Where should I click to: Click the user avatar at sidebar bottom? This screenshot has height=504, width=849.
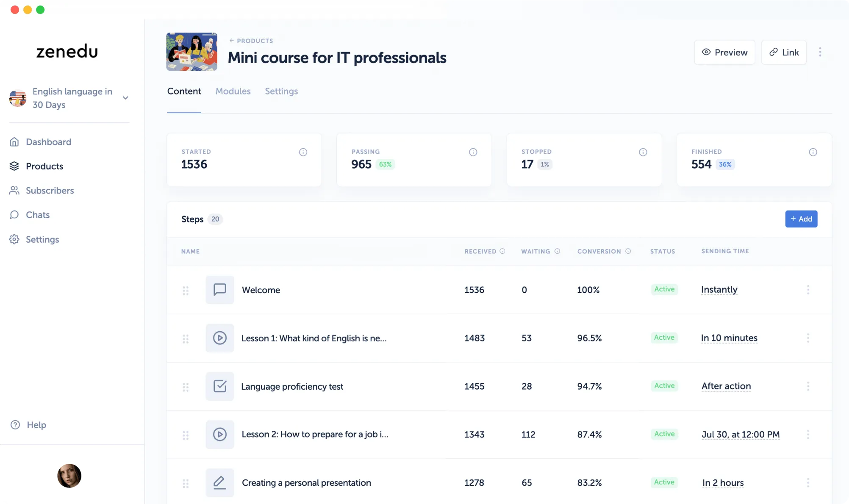(x=69, y=476)
